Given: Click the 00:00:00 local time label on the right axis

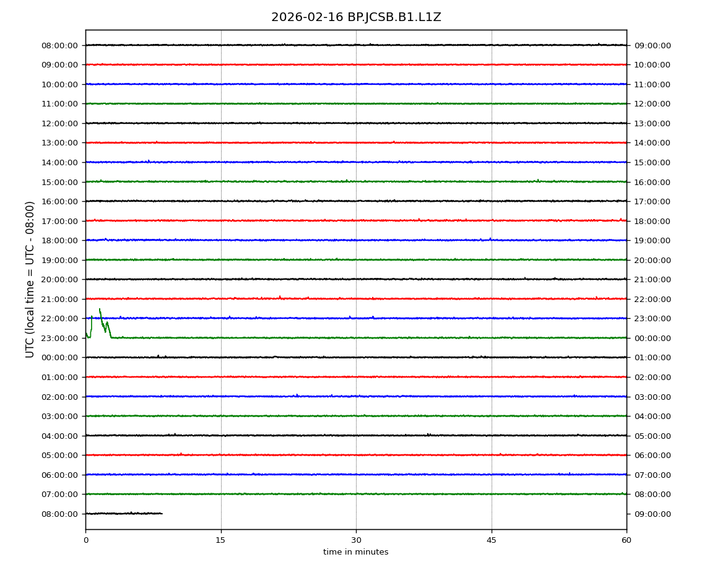Looking at the screenshot, I should coord(653,338).
